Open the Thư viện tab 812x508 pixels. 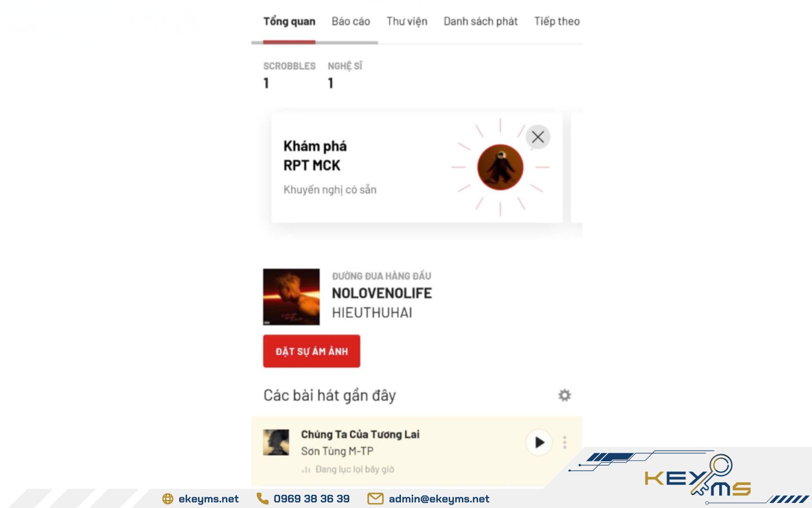point(407,21)
